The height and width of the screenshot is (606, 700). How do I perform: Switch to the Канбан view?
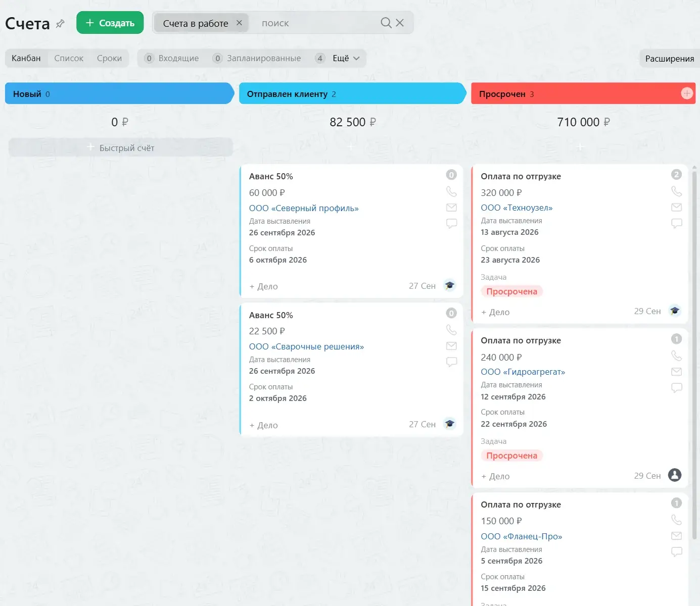(x=26, y=58)
